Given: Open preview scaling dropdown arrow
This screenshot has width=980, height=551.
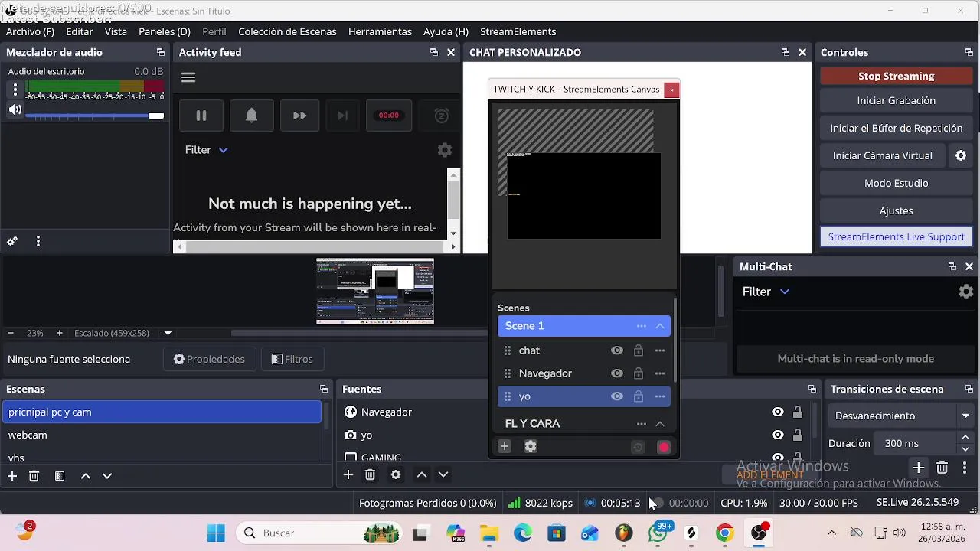Looking at the screenshot, I should [x=168, y=333].
